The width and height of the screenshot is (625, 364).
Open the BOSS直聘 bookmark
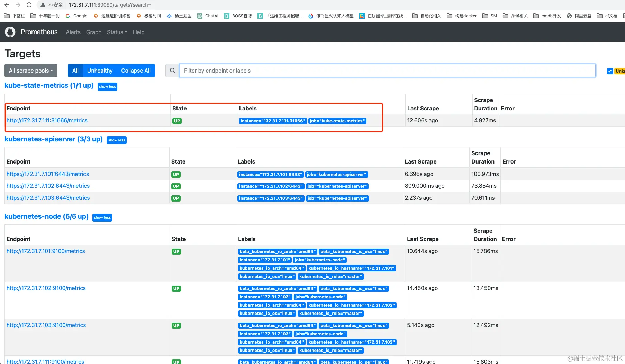[238, 16]
